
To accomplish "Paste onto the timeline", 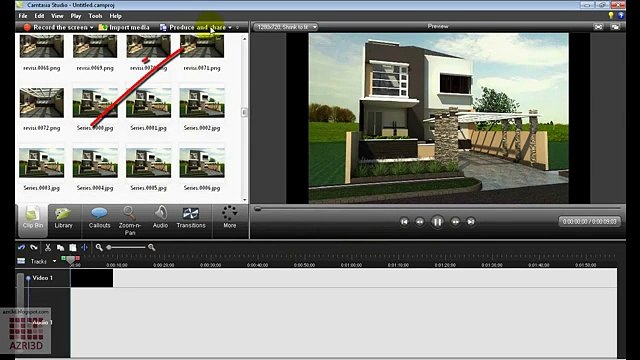I will (73, 247).
